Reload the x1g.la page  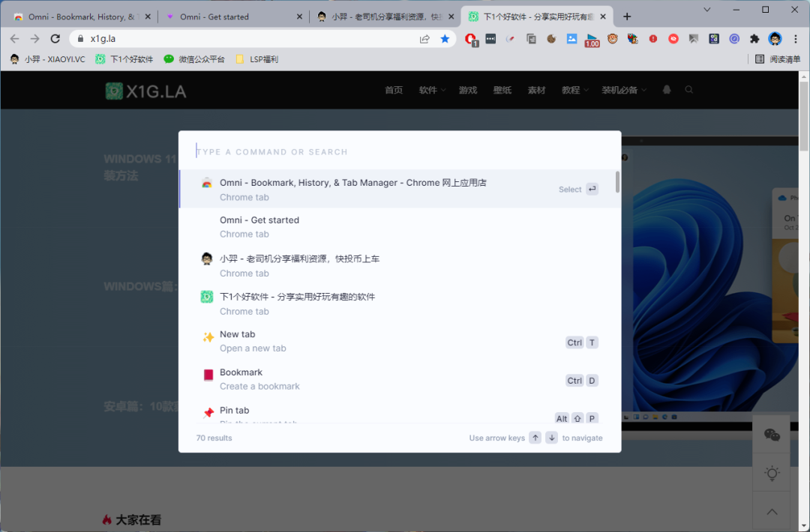click(x=55, y=39)
